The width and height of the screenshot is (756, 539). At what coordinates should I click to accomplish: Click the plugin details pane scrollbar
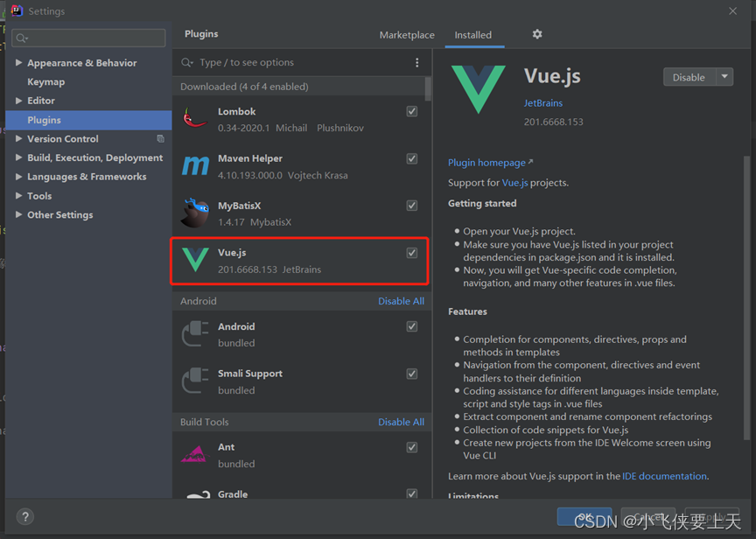(746, 297)
